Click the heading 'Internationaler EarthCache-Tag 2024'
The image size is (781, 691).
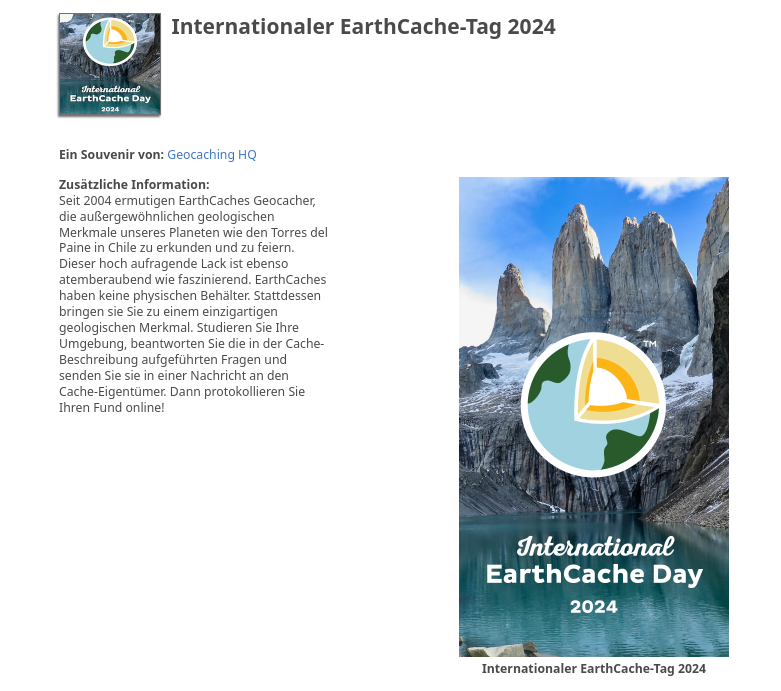363,27
